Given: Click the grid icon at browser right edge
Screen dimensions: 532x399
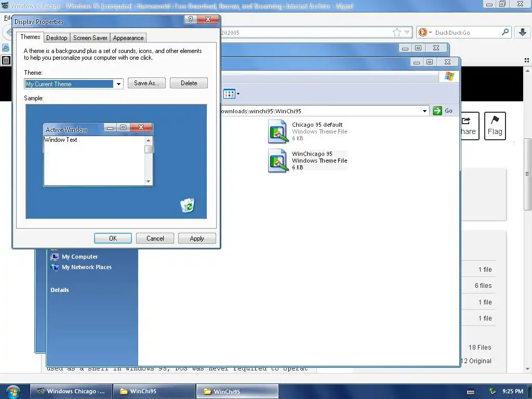Looking at the screenshot, I should 527,60.
